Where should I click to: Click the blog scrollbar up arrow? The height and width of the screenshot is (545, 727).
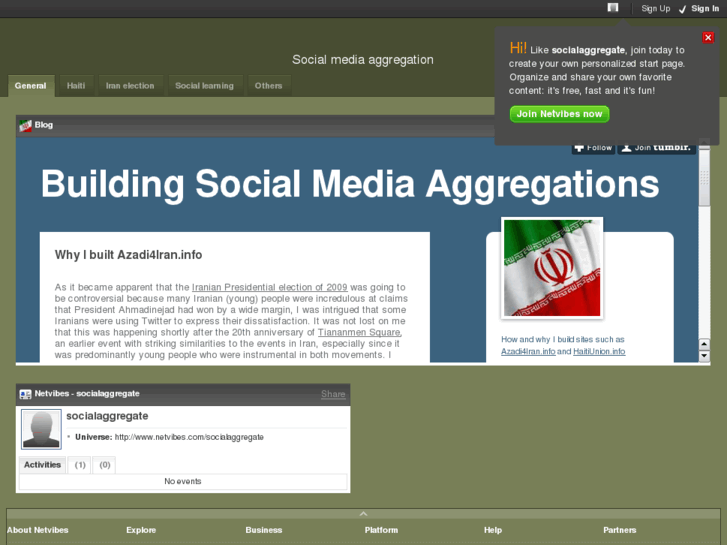click(704, 344)
